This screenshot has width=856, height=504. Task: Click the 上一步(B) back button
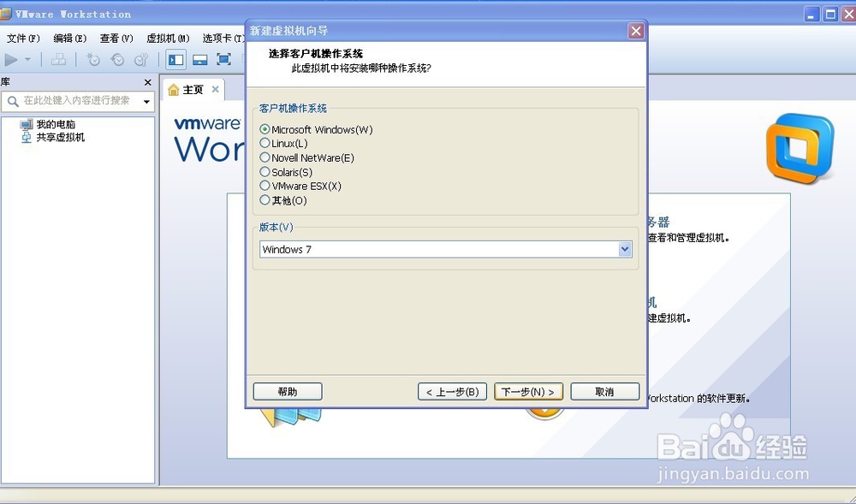[x=452, y=392]
